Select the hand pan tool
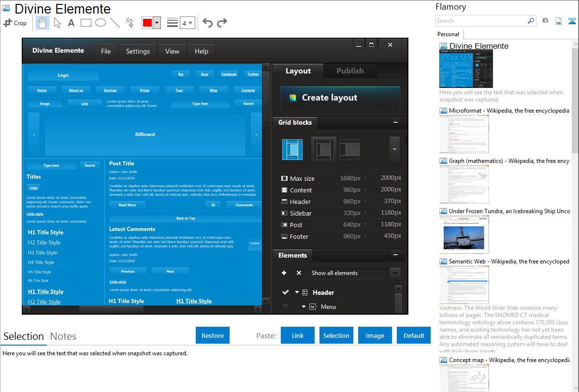Viewport: 579px width, 392px height. [43, 23]
